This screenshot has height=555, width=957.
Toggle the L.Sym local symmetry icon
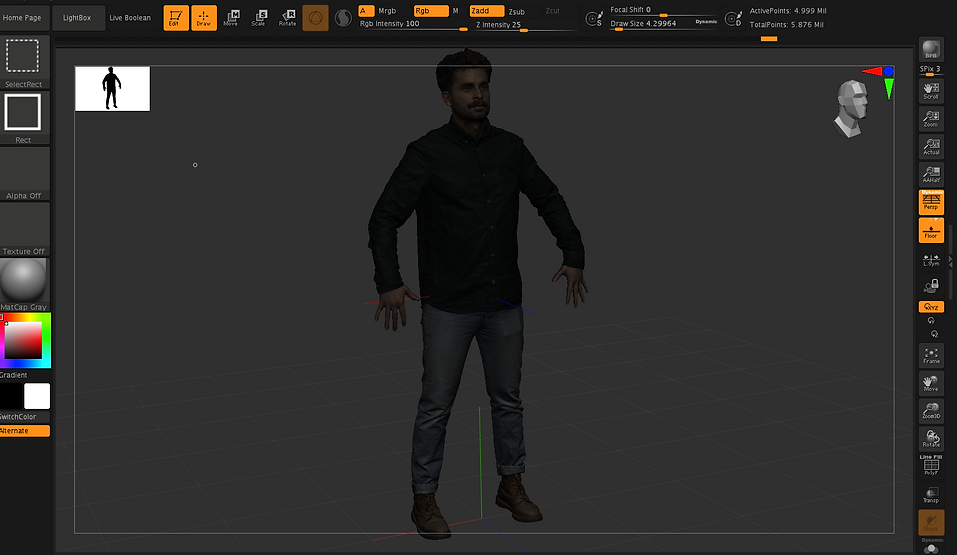931,259
